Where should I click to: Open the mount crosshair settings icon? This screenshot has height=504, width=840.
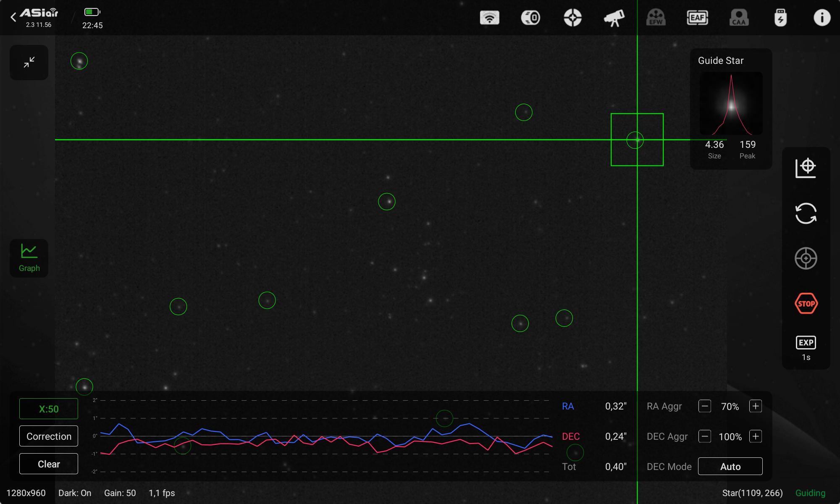tap(572, 18)
